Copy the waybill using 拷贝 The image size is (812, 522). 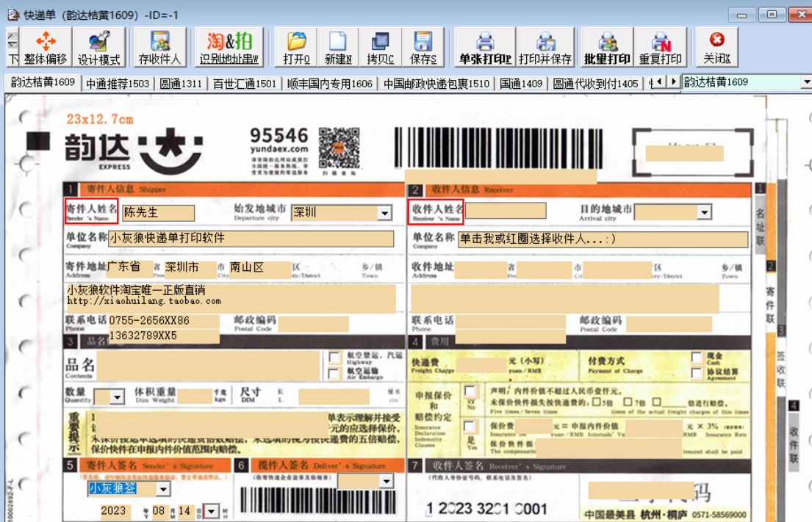tap(381, 48)
